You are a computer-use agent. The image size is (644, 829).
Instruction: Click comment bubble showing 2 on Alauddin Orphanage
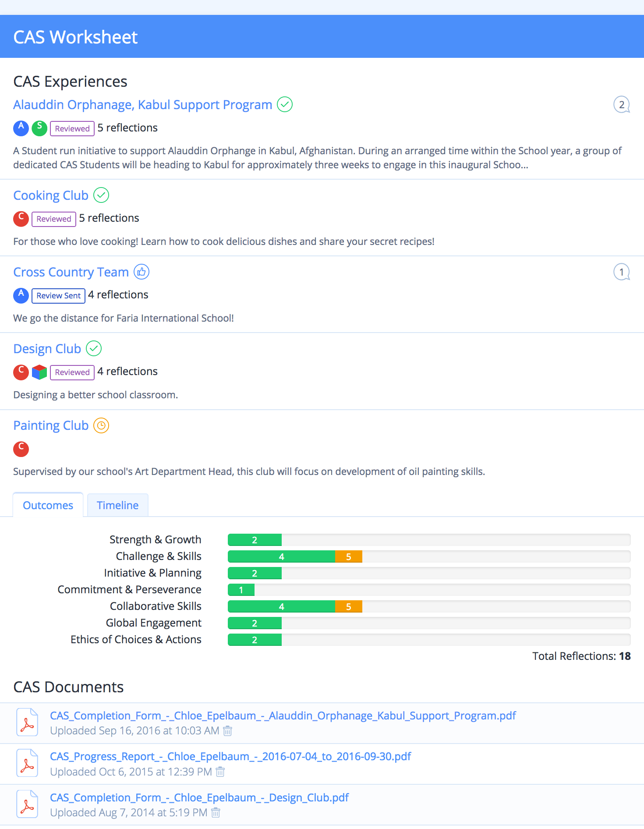point(621,105)
